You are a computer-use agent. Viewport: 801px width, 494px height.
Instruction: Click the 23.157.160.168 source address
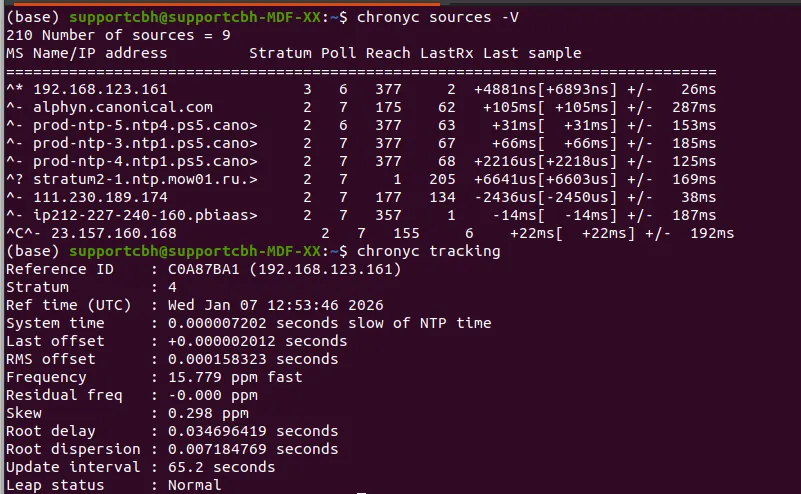tap(113, 233)
